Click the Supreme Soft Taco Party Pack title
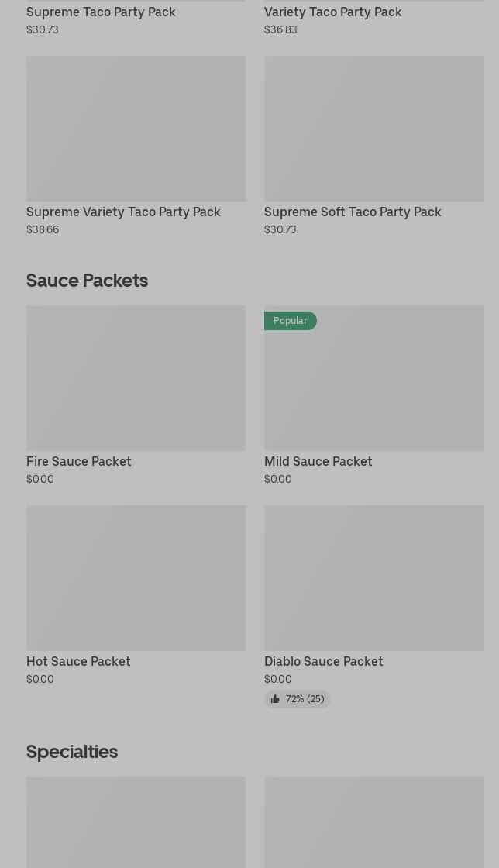499x868 pixels. (353, 212)
